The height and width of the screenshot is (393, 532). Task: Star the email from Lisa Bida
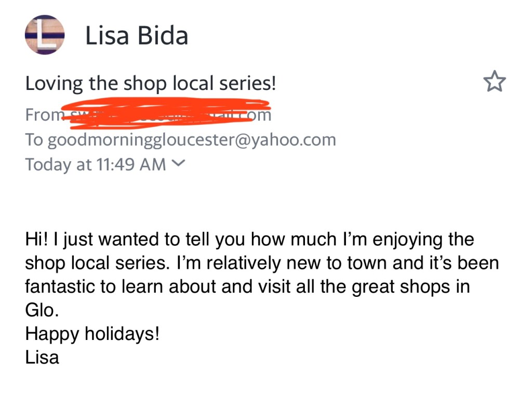click(494, 83)
